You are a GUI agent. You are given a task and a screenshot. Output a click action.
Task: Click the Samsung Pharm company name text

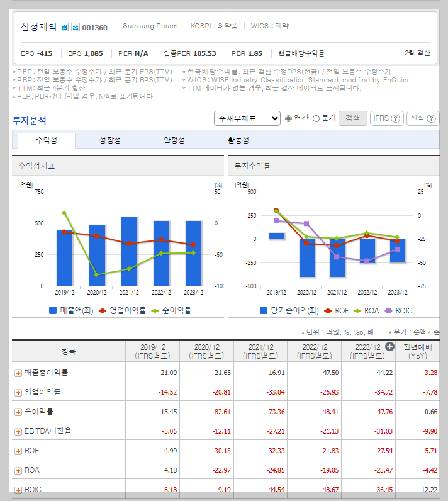coord(150,26)
